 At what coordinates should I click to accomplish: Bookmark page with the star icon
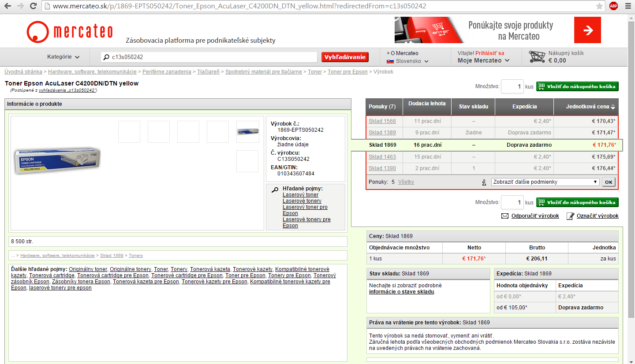pyautogui.click(x=599, y=6)
